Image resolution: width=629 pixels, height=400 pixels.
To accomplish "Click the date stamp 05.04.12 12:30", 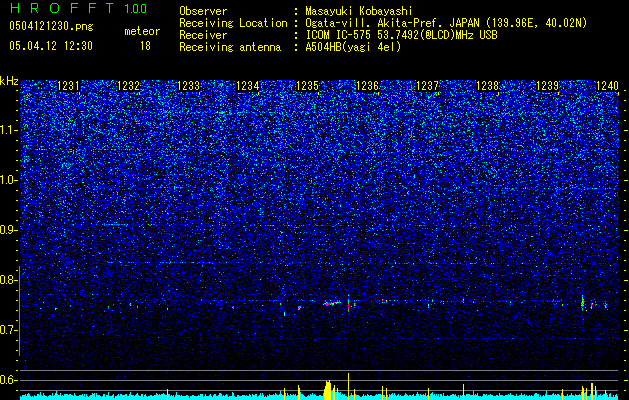I will 51,46.
